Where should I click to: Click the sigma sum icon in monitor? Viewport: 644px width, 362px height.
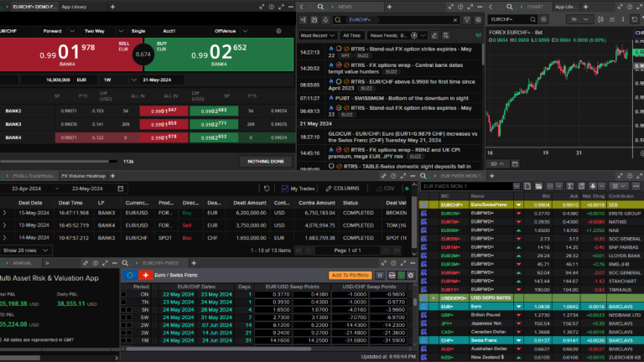(570, 186)
